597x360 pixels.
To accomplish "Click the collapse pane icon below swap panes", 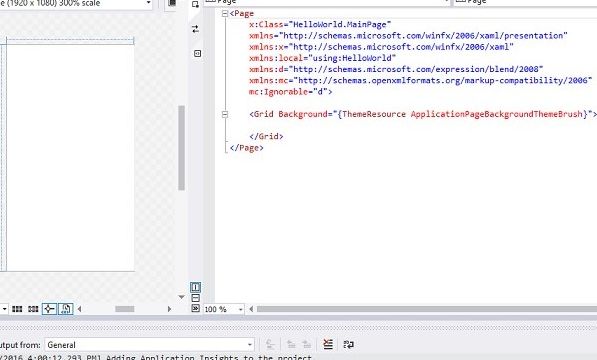I will [197, 54].
